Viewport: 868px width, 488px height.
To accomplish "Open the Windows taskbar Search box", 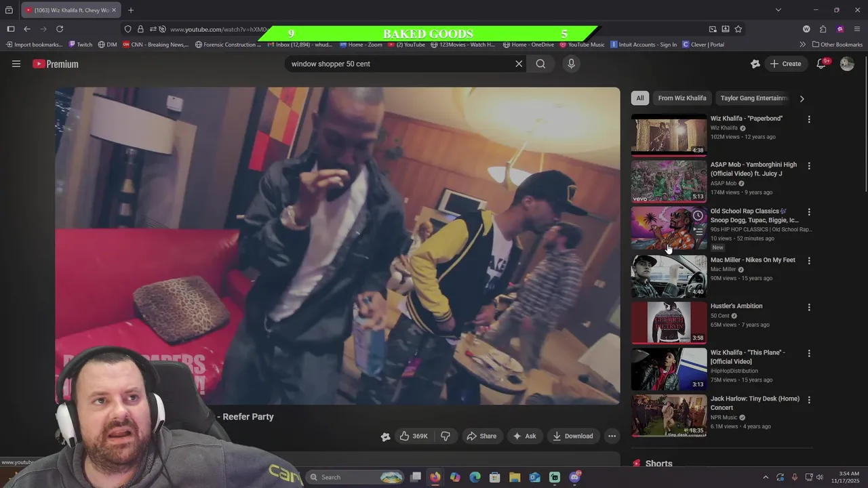I will [355, 477].
